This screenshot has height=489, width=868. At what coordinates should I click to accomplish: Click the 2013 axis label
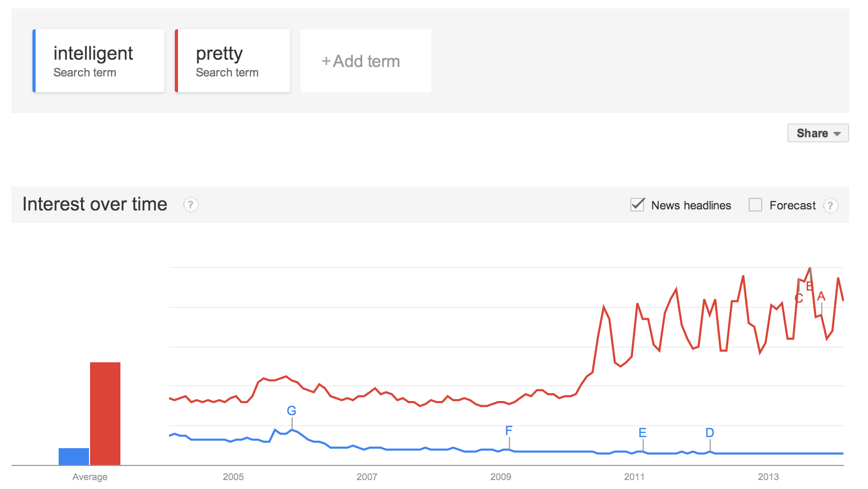coord(768,477)
